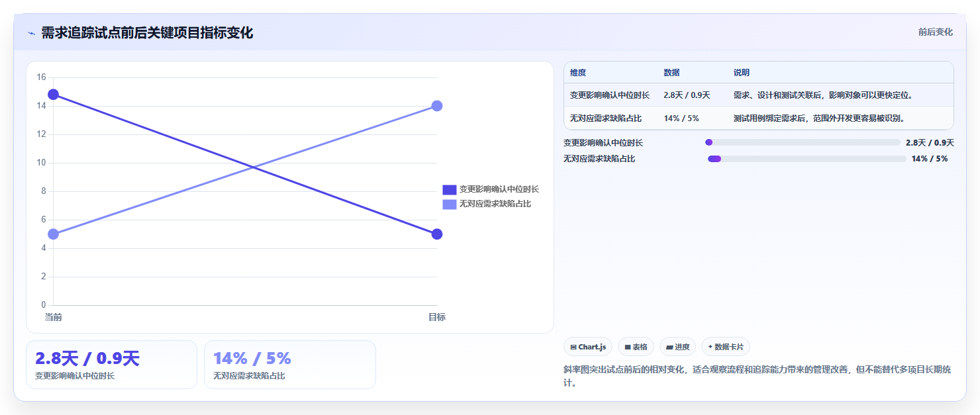
Task: Click progress value 2.8天 / 0.9天
Action: click(930, 142)
